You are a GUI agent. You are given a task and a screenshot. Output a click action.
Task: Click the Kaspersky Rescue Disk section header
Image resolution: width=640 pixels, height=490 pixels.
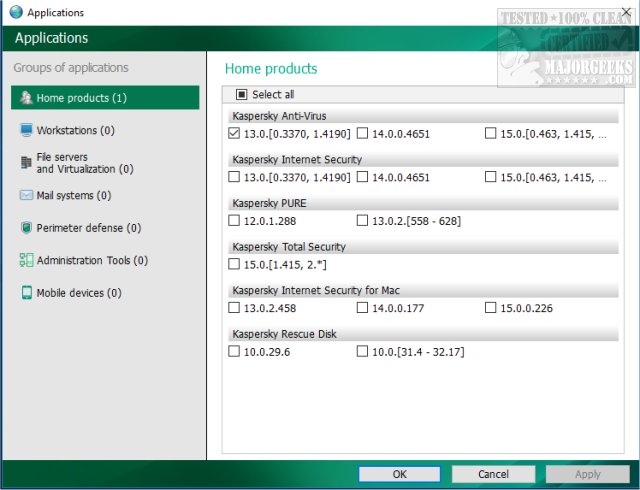tap(423, 334)
